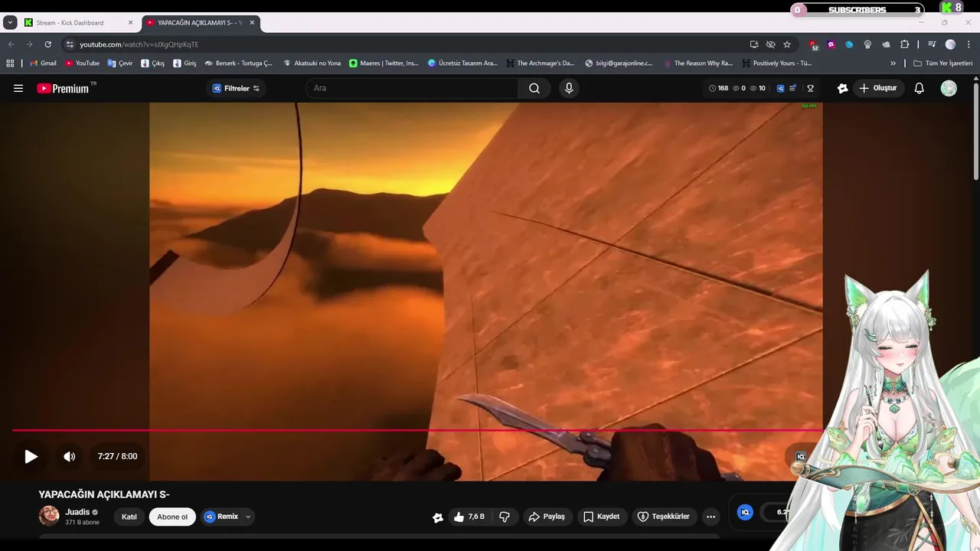980x551 pixels.
Task: Share the video with Paylaş
Action: [547, 517]
